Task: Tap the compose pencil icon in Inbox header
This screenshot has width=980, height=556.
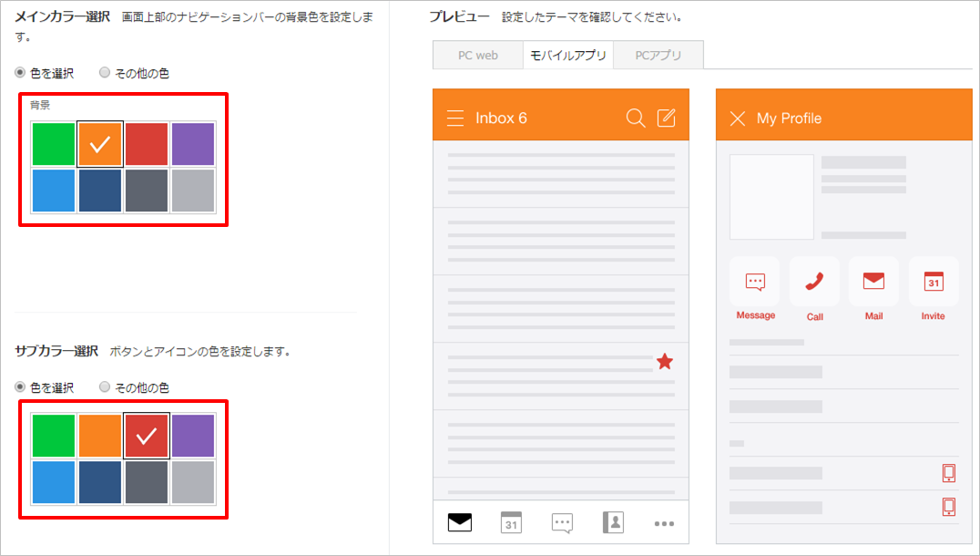Action: (667, 118)
